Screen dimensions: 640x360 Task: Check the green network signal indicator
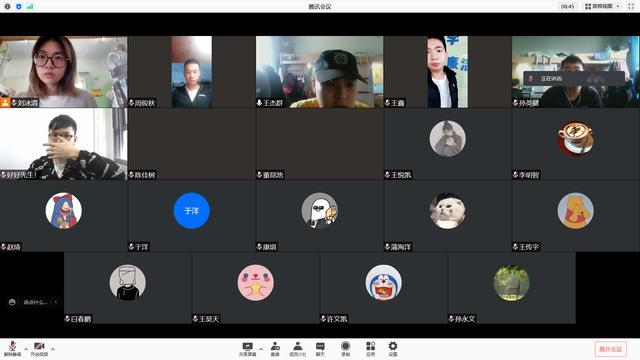coord(30,6)
